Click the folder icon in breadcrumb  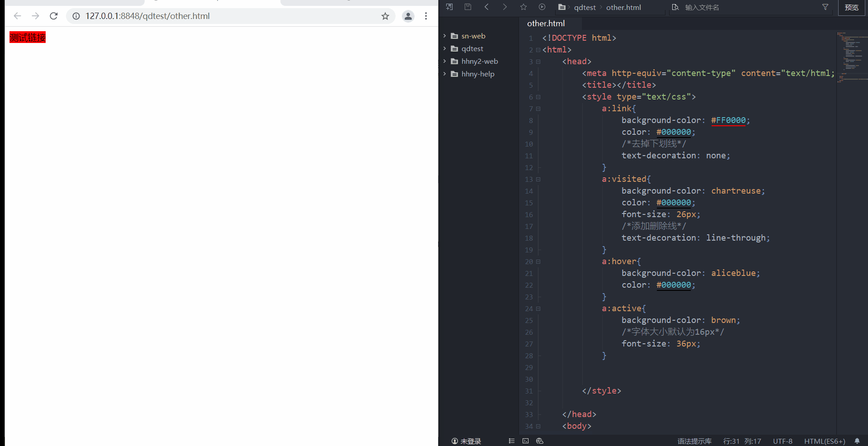coord(562,7)
